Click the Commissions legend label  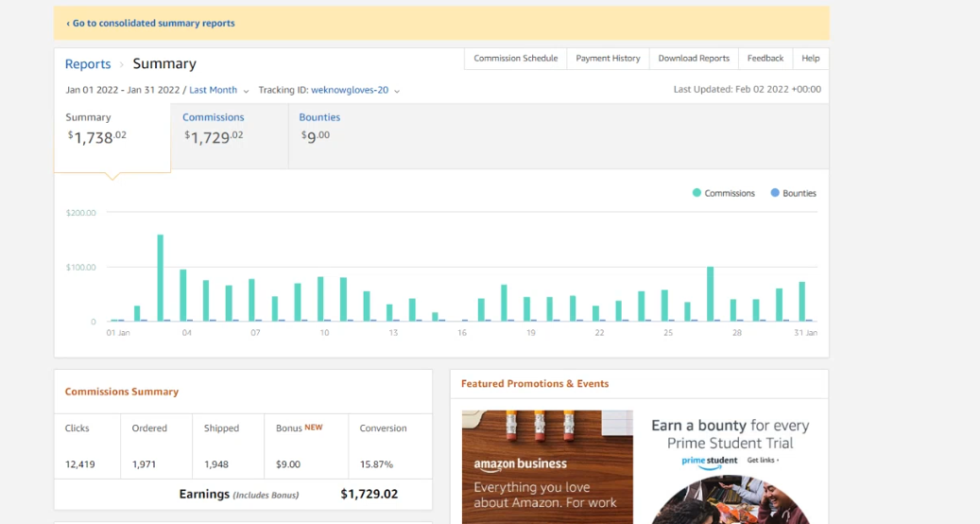pos(730,193)
